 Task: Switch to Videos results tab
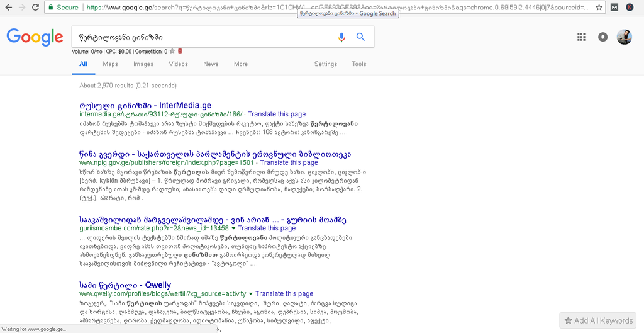tap(178, 64)
